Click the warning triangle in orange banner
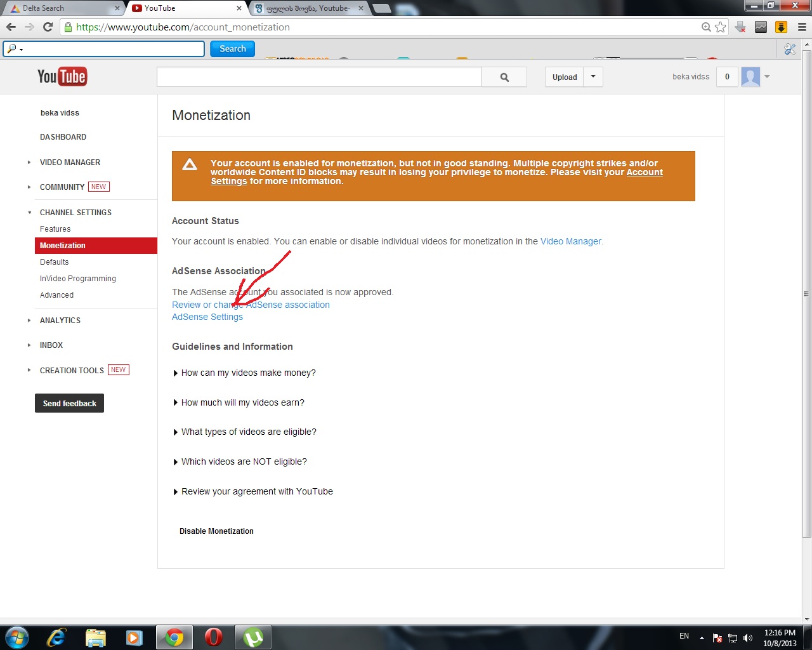The image size is (812, 650). click(190, 165)
